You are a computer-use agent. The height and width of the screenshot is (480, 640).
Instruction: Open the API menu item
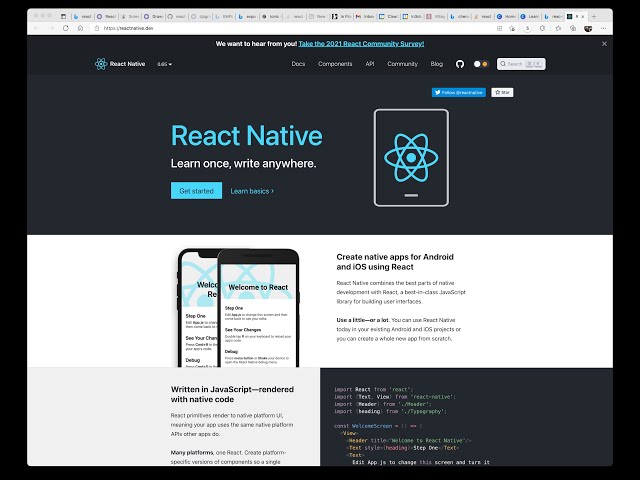pos(370,64)
